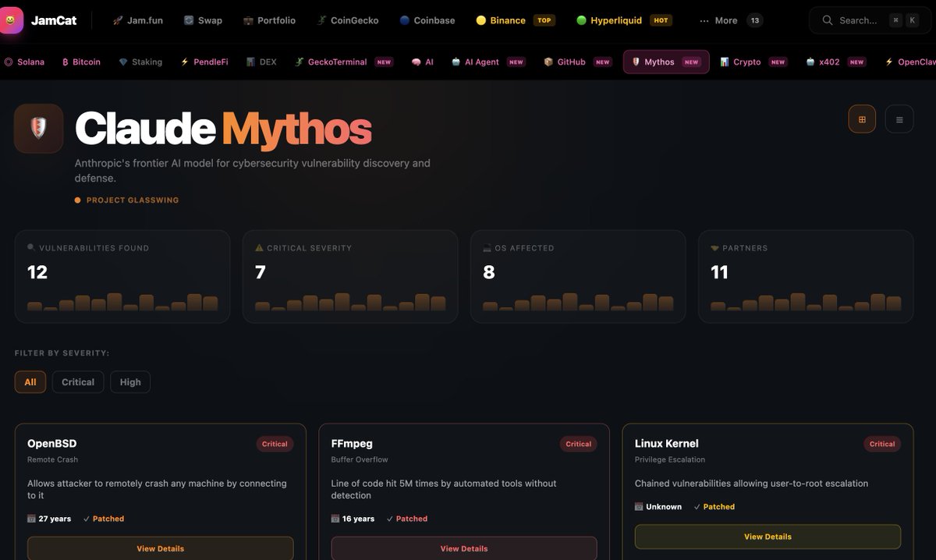Click the Remote Crash subtitle
Screen dimensions: 936x560
tap(53, 459)
